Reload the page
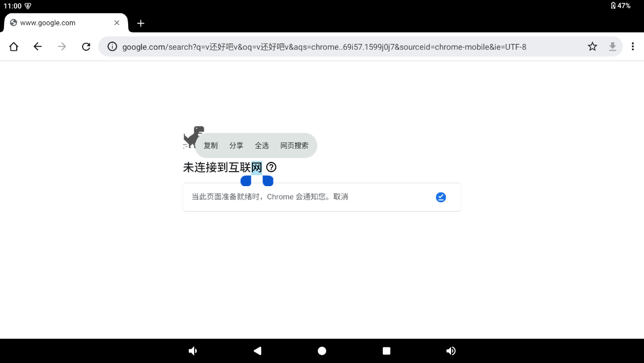 point(86,47)
